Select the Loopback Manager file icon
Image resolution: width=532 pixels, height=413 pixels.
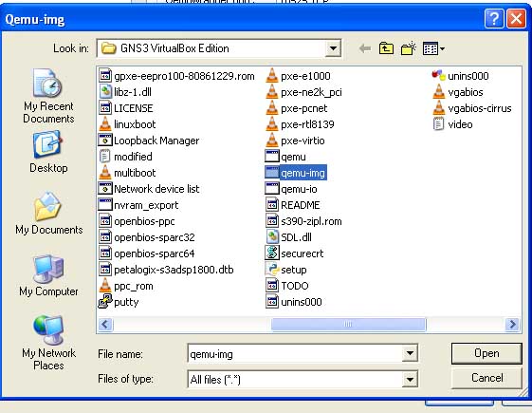[x=105, y=141]
